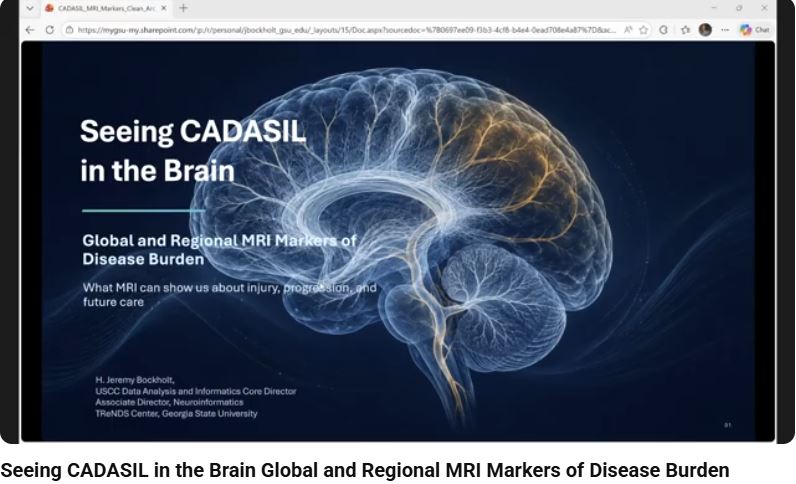Click 'TReNDS Center, Georgia State University' line
The height and width of the screenshot is (484, 796).
point(176,413)
